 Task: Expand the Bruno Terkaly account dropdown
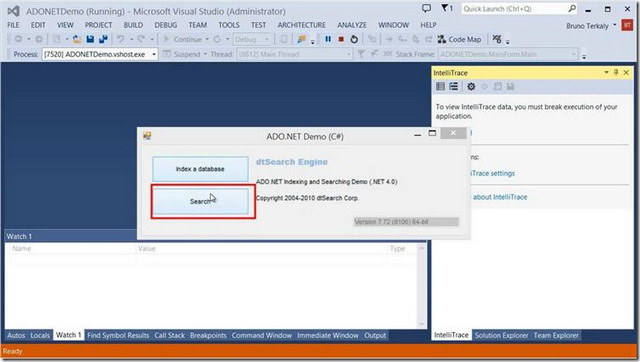coord(615,25)
